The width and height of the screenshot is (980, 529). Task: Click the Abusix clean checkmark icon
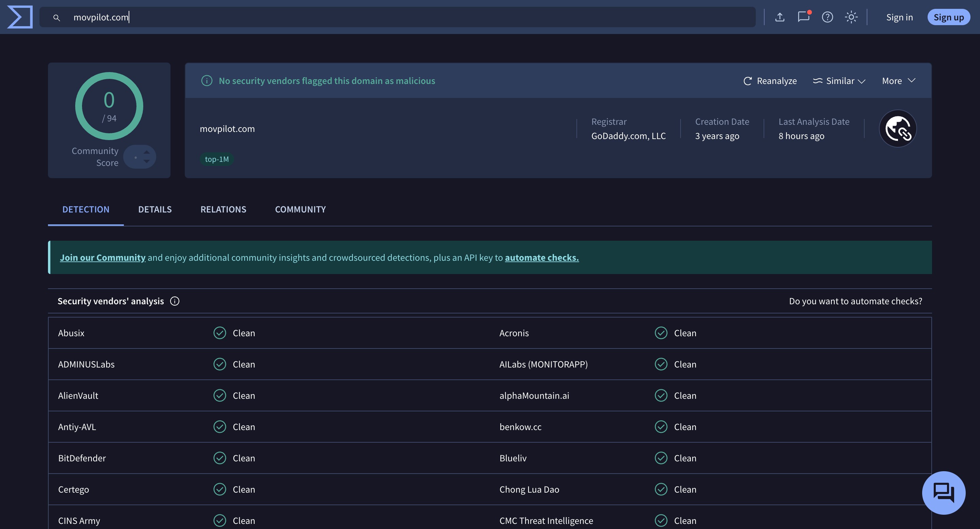pyautogui.click(x=219, y=333)
